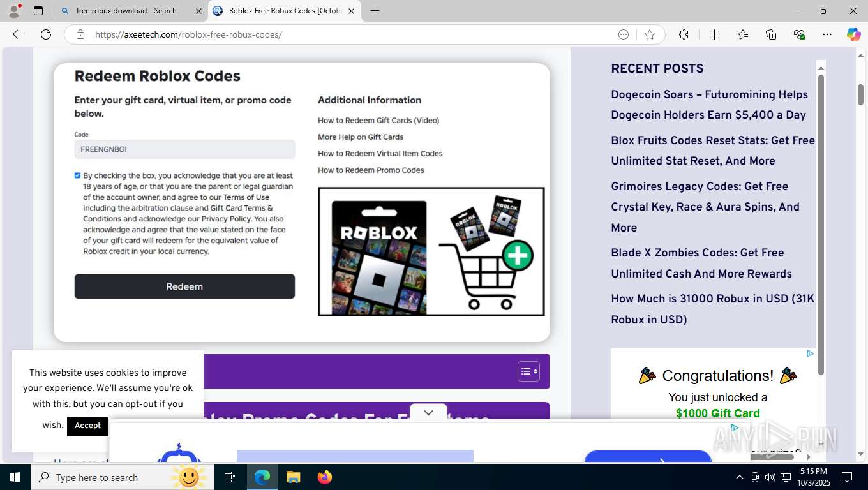Open Task View on taskbar

[230, 477]
